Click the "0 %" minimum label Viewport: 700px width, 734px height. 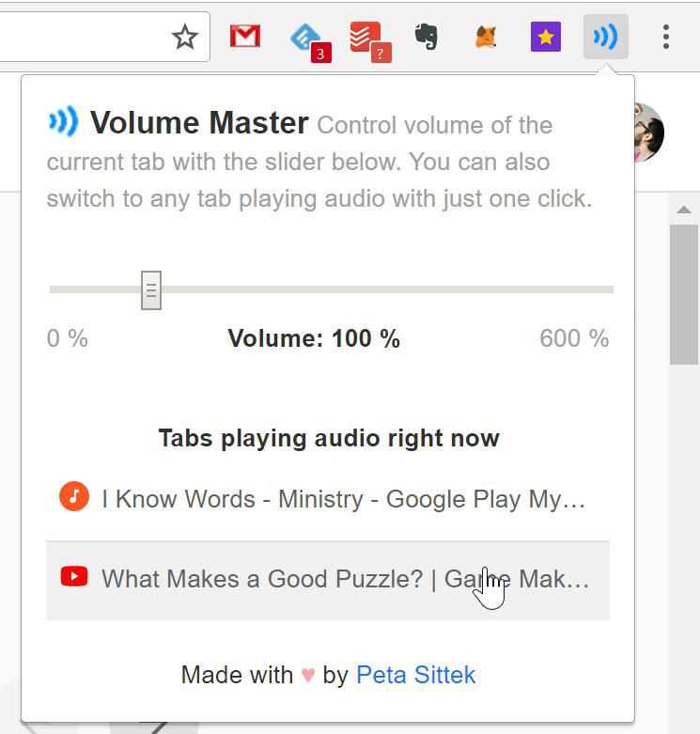68,338
